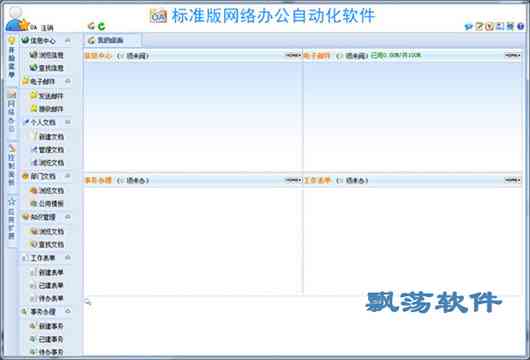
Task: Open 接收邮件 in the sidebar
Action: tap(47, 109)
